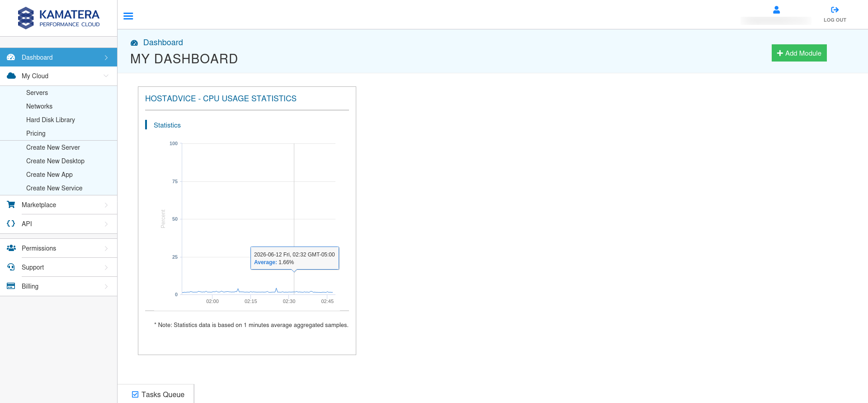This screenshot has height=403, width=868.
Task: Click the API braces icon
Action: coord(11,223)
